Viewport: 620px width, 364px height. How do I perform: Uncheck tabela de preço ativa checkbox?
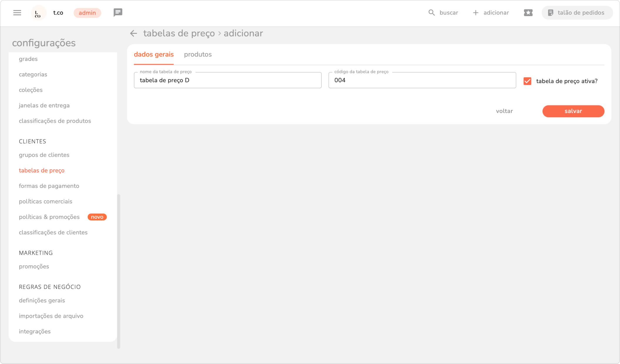[x=527, y=81]
